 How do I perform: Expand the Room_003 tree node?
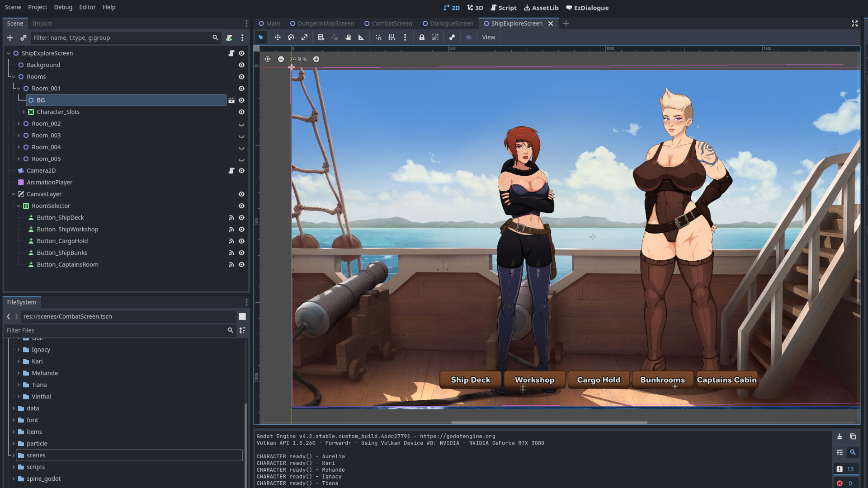pyautogui.click(x=19, y=136)
